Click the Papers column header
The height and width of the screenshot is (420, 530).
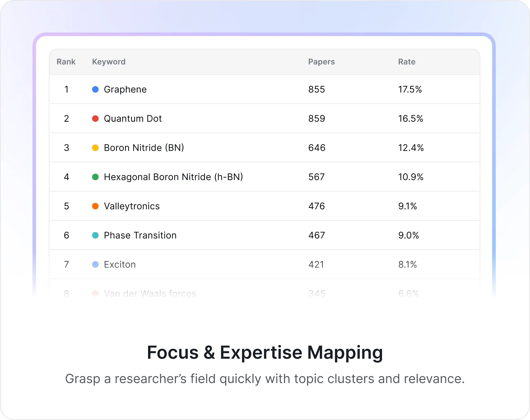(x=321, y=62)
